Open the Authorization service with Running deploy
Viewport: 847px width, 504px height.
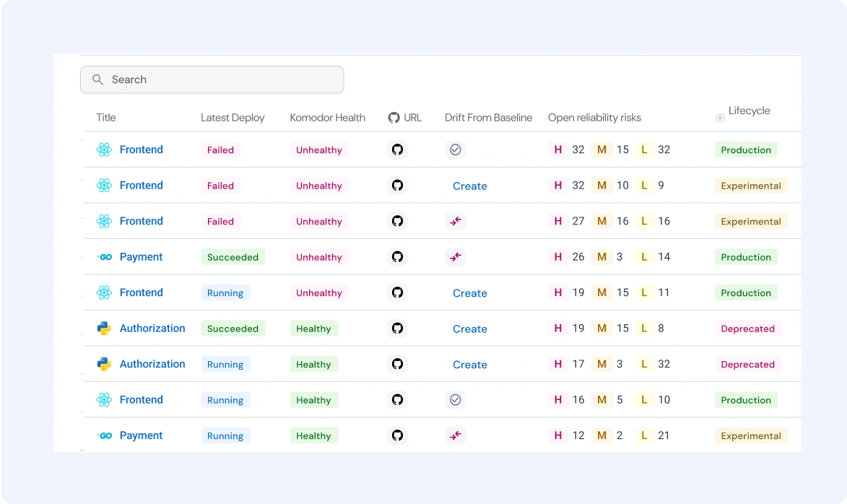152,364
